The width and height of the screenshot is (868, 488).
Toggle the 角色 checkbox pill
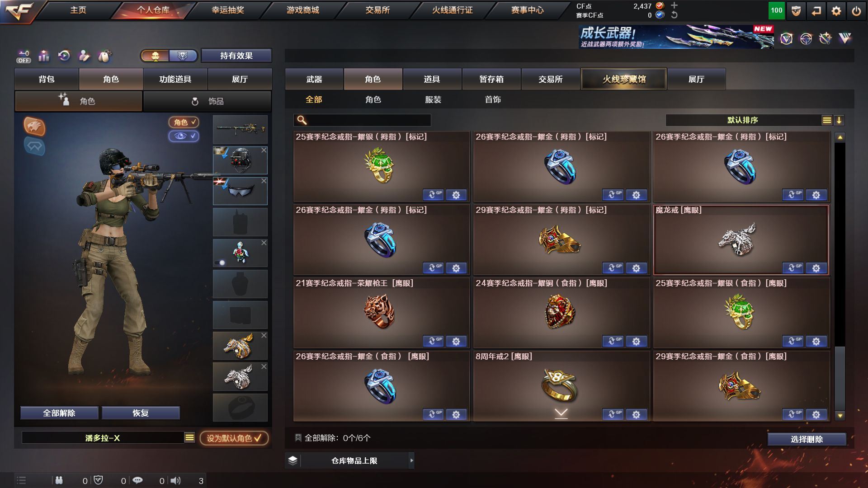point(184,122)
